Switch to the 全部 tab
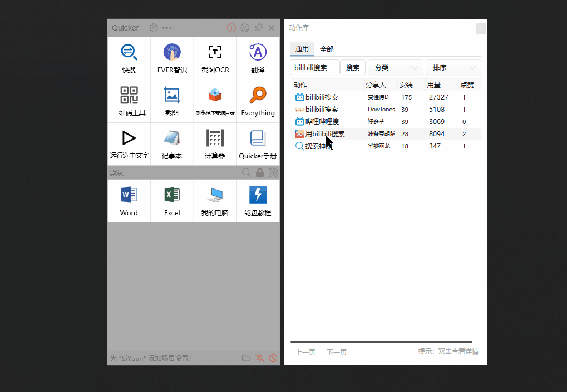Image resolution: width=567 pixels, height=392 pixels. click(327, 49)
